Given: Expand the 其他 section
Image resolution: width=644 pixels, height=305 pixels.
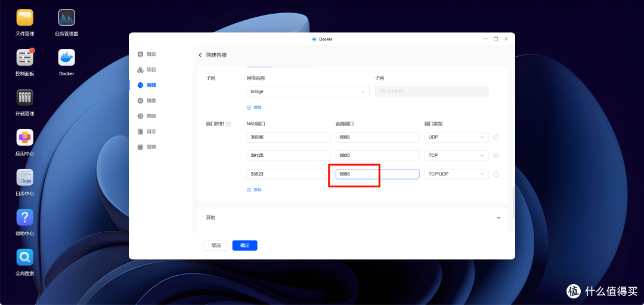Looking at the screenshot, I should [499, 217].
